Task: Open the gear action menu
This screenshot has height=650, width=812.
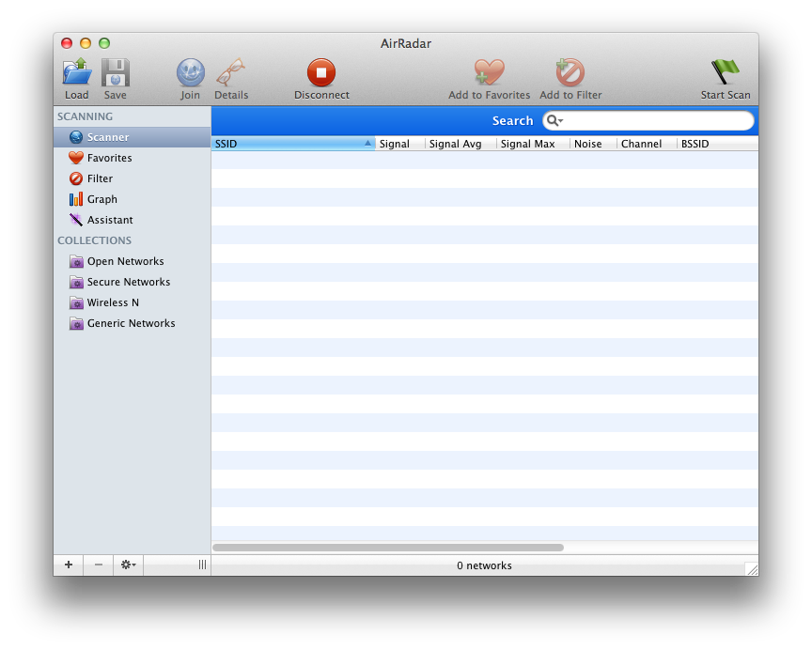Action: pos(128,565)
